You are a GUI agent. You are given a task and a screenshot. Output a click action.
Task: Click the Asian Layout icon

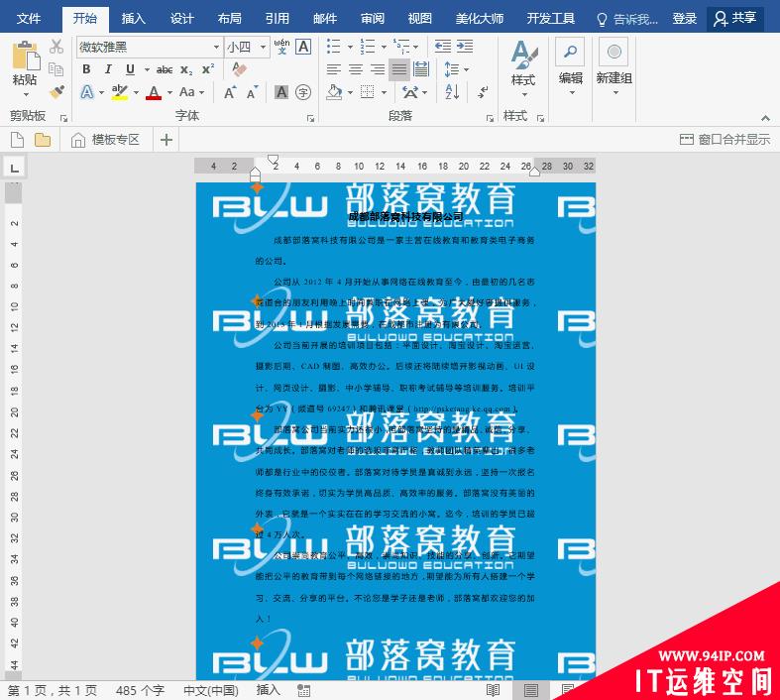point(410,92)
